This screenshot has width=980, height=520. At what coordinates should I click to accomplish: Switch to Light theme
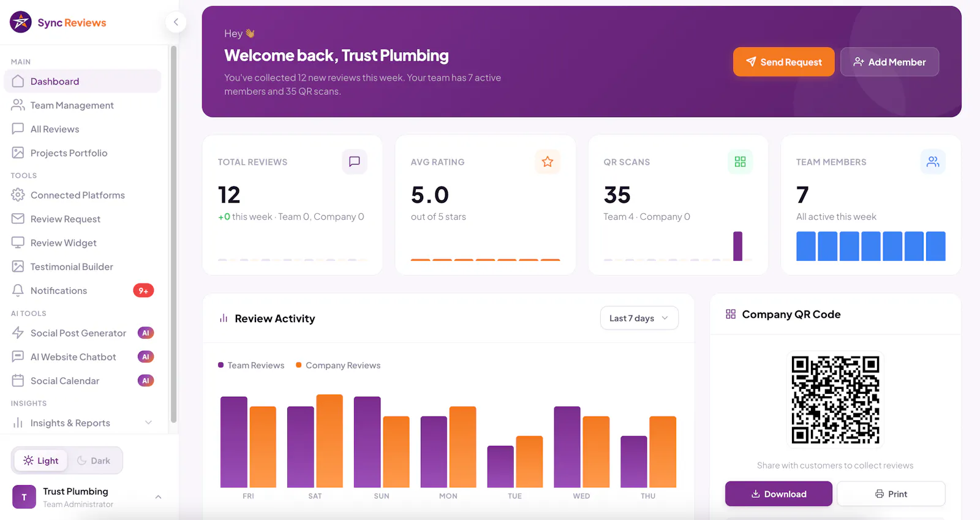pyautogui.click(x=41, y=461)
